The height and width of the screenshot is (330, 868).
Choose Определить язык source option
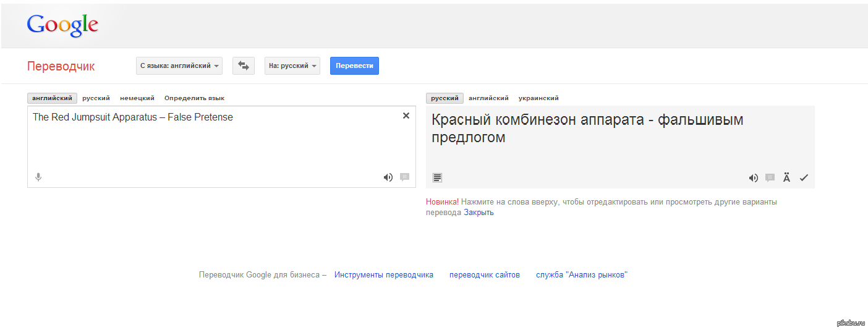(x=194, y=98)
